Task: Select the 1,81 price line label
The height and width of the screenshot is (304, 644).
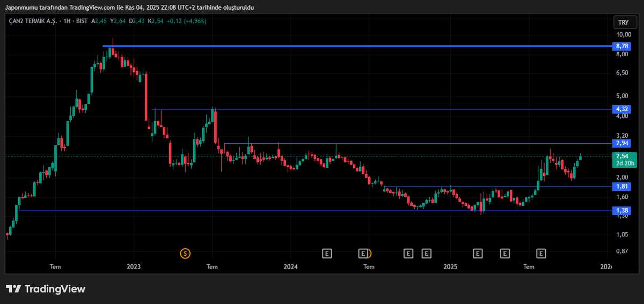Action: click(x=623, y=187)
